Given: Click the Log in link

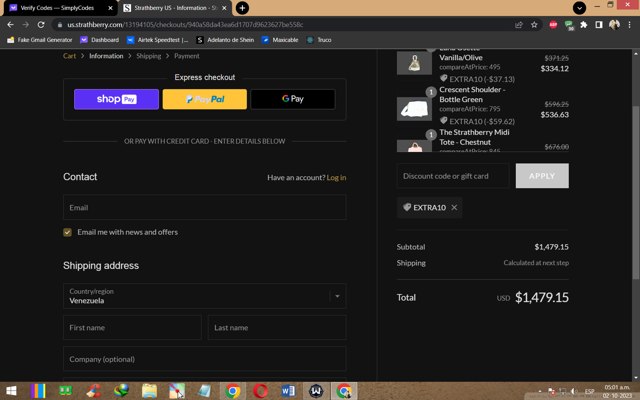Looking at the screenshot, I should (336, 178).
